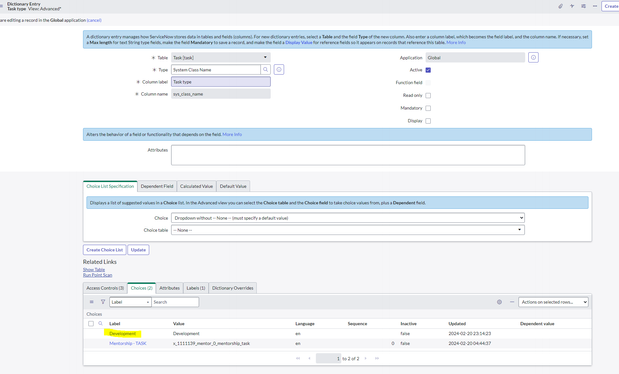This screenshot has width=619, height=374.
Task: Click the Show Table related link
Action: point(94,269)
